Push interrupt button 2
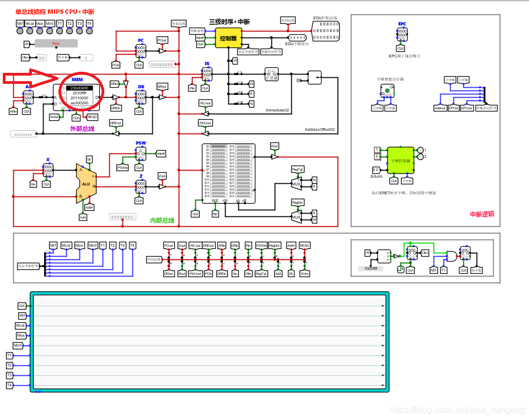This screenshot has width=529, height=420. pos(377,157)
